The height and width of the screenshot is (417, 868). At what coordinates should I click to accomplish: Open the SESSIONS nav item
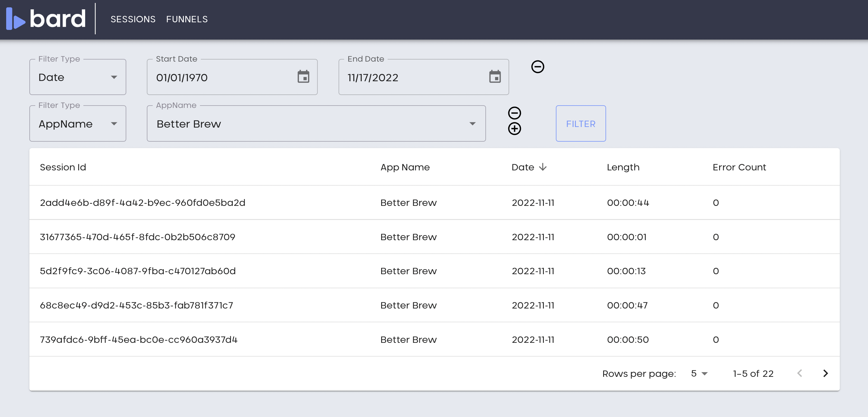tap(133, 19)
